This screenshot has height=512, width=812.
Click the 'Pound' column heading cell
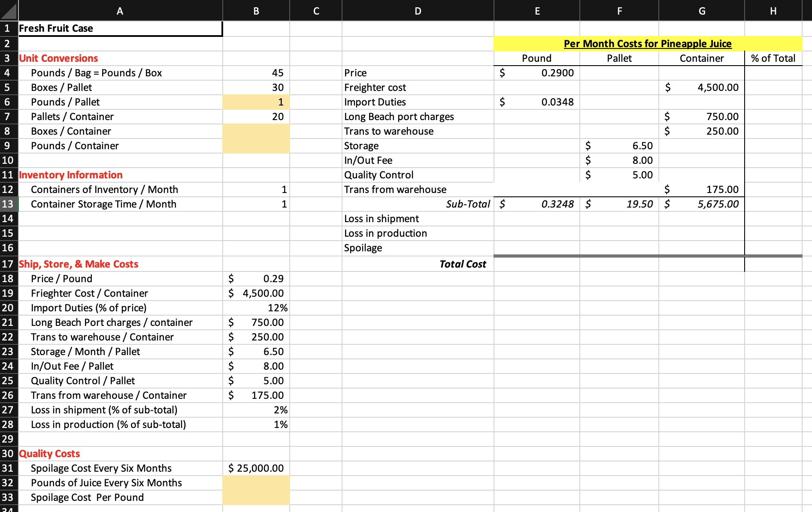pos(537,58)
